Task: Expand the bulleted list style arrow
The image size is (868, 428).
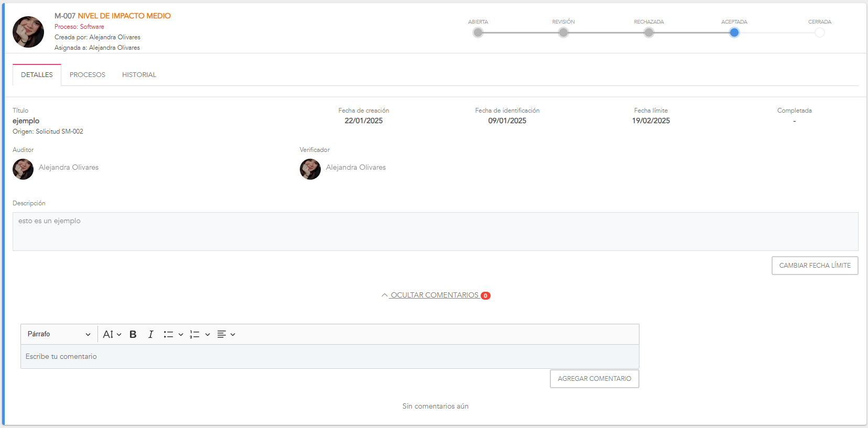Action: (x=181, y=334)
